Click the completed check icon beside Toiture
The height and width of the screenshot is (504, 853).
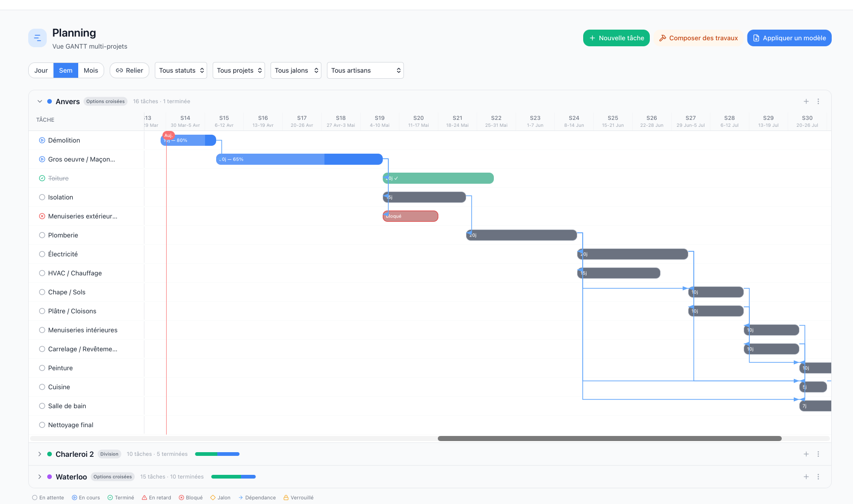coord(42,178)
